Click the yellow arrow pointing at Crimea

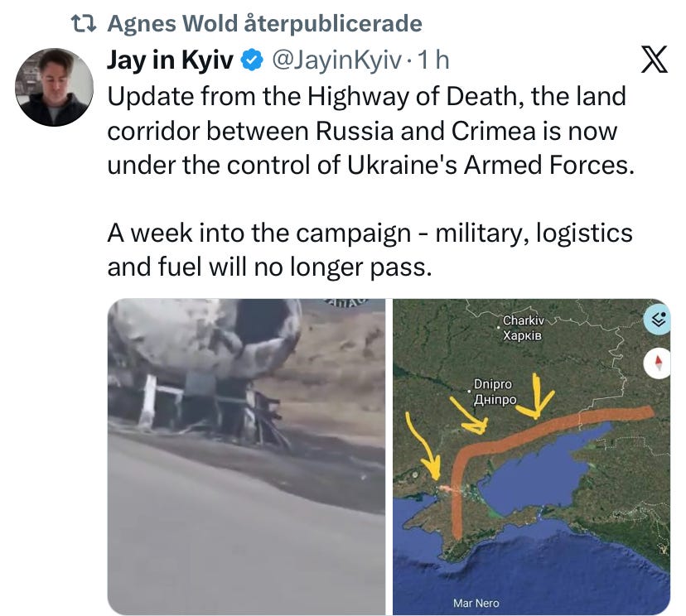(423, 446)
